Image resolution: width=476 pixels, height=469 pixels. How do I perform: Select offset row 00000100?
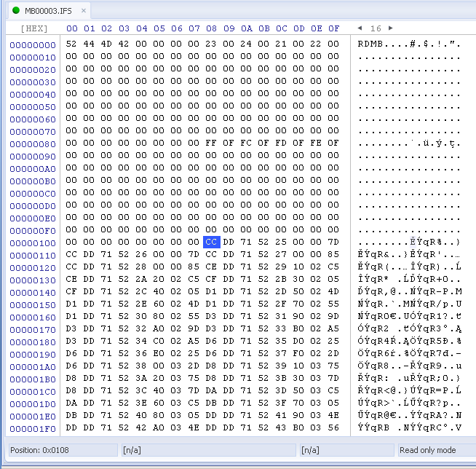33,243
